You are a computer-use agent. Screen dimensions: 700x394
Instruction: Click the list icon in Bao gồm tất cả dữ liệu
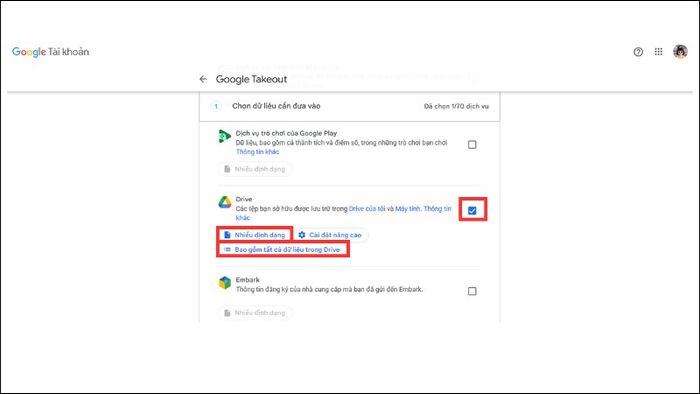pos(227,249)
